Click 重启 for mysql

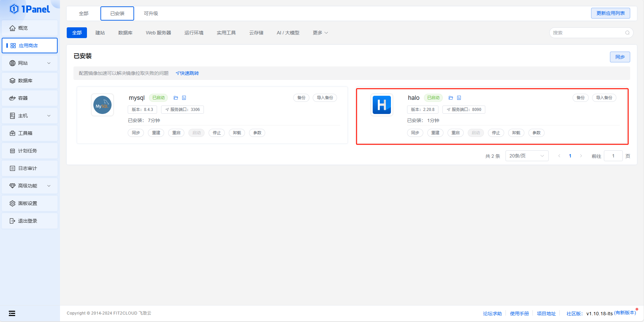(176, 133)
